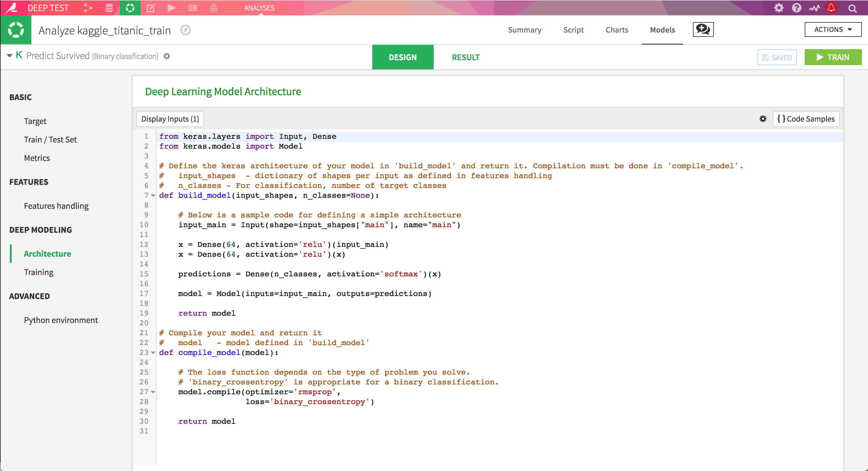Open Code Samples button

806,119
